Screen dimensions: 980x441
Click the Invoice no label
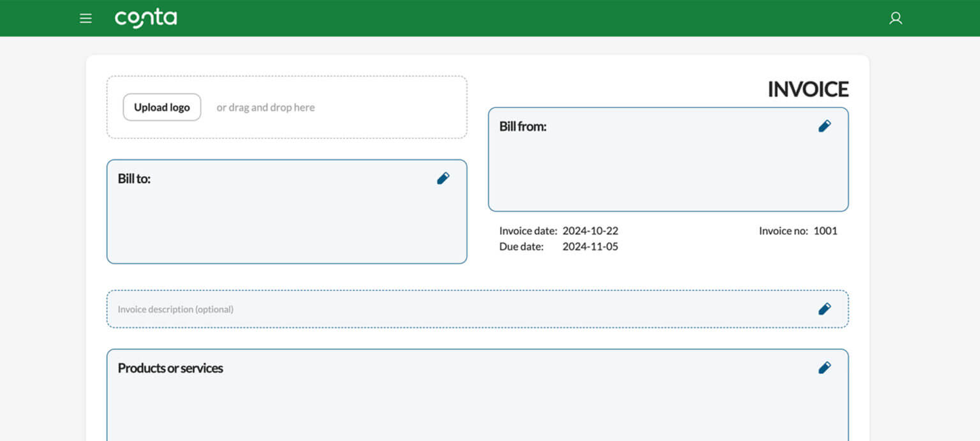(783, 231)
